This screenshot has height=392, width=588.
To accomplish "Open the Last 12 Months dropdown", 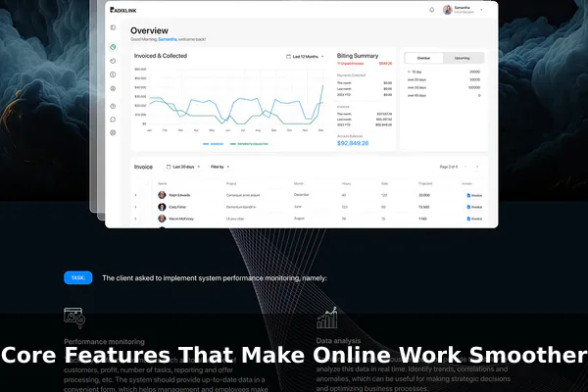I will pyautogui.click(x=305, y=57).
